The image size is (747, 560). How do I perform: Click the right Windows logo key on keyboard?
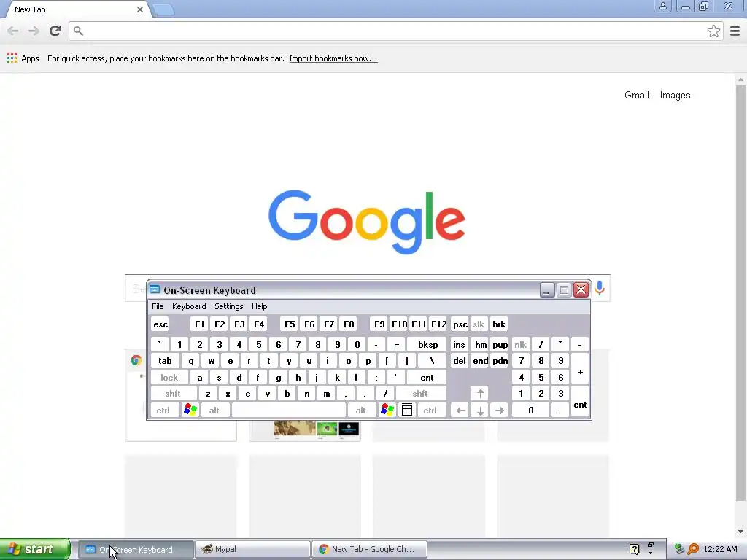click(x=387, y=410)
